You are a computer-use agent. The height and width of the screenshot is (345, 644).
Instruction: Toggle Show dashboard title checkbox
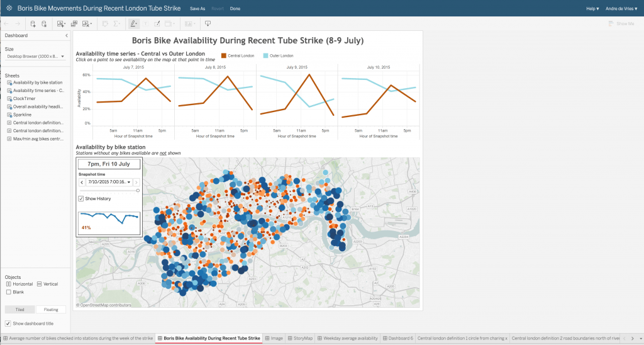tap(8, 324)
